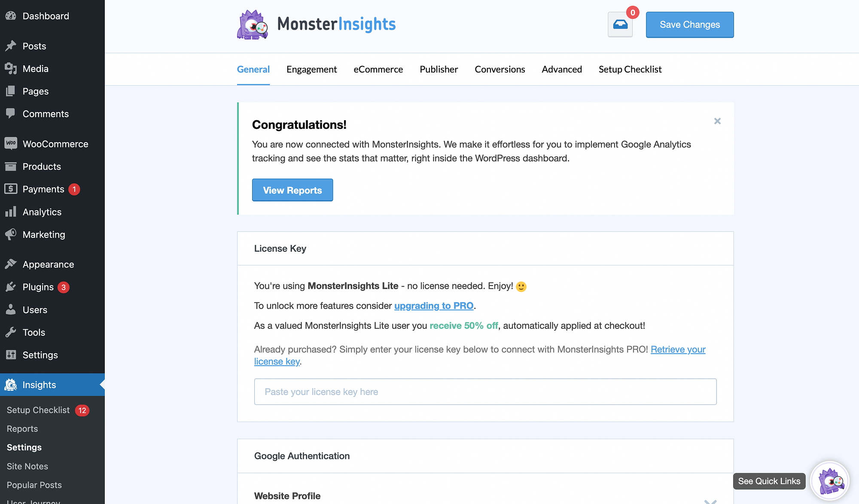Click the license key input field
This screenshot has height=504, width=859.
pos(486,391)
